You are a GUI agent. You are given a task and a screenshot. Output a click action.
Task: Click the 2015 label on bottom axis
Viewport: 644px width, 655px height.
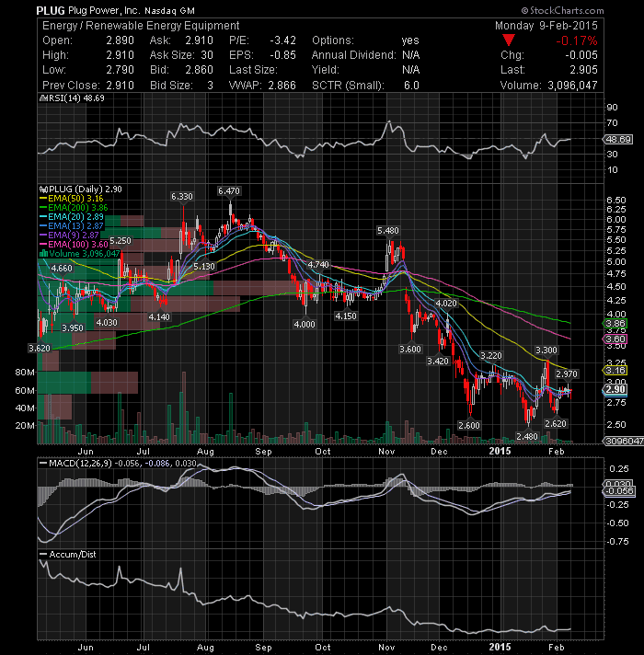point(500,647)
